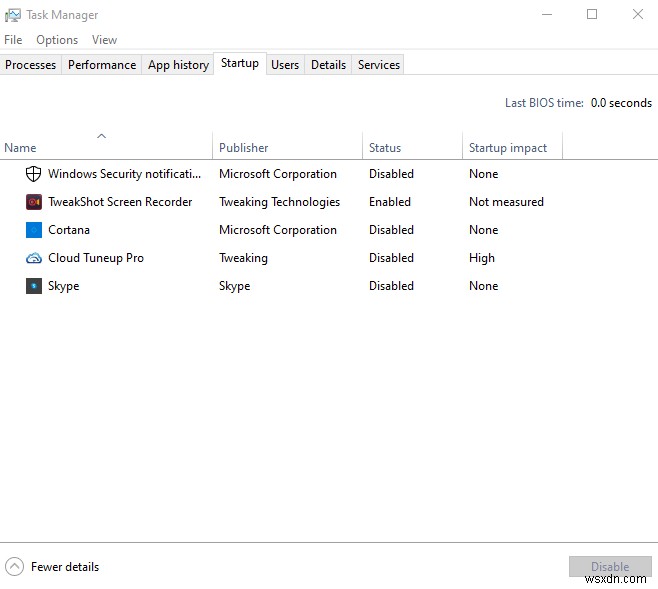Collapse view with Fewer details arrow
The image size is (658, 589).
point(14,567)
